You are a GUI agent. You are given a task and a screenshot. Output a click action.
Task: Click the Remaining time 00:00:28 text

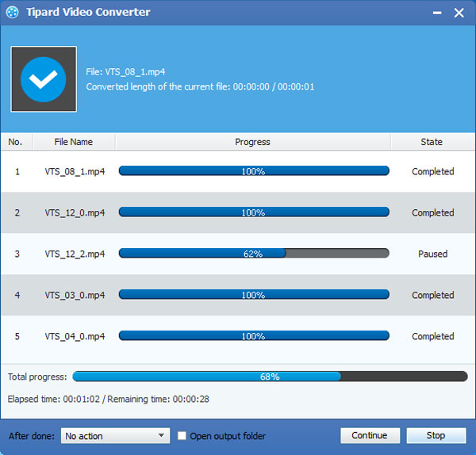[x=158, y=400]
